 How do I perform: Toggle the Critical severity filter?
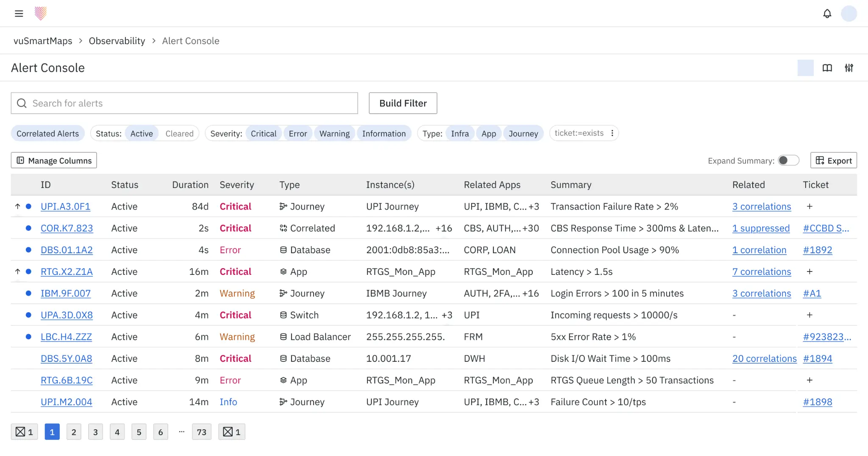(x=263, y=134)
